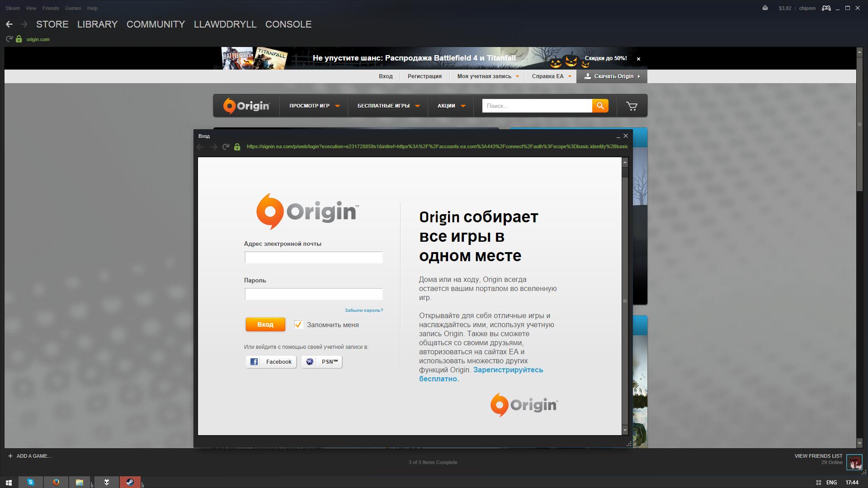The height and width of the screenshot is (488, 868).
Task: Click back arrow in the login popup
Action: click(201, 147)
